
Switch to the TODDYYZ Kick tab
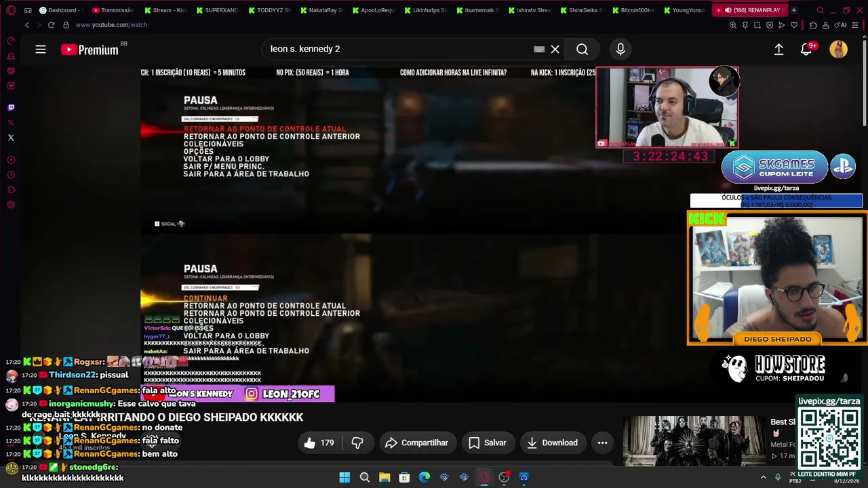tap(271, 10)
